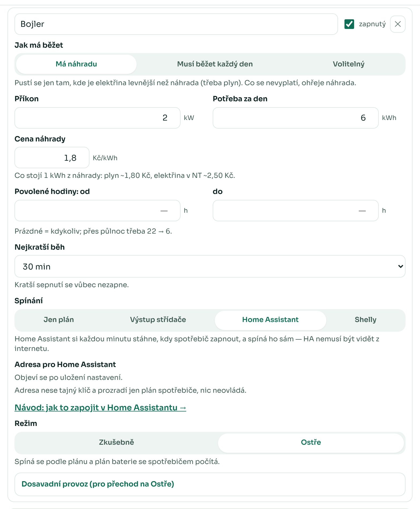Choose Musí běžet každý den option
420x509 pixels.
tap(215, 64)
